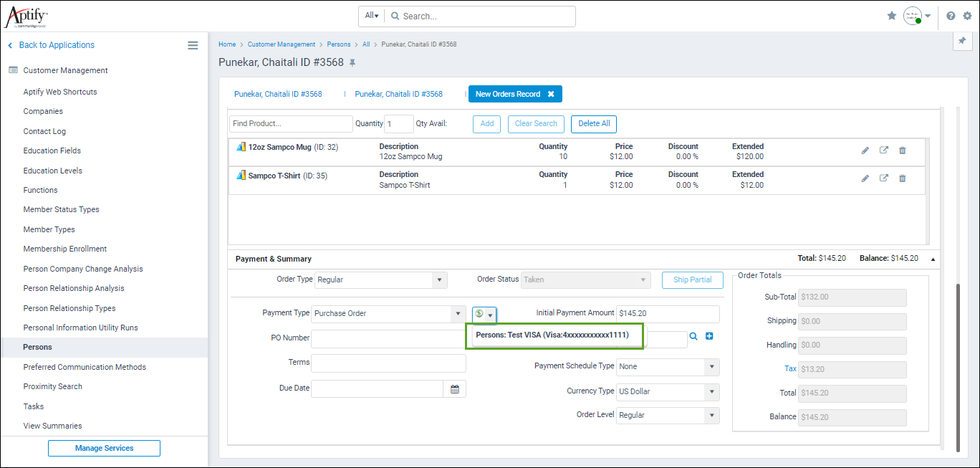
Task: Collapse the Payment & Summary section
Action: coord(933,259)
